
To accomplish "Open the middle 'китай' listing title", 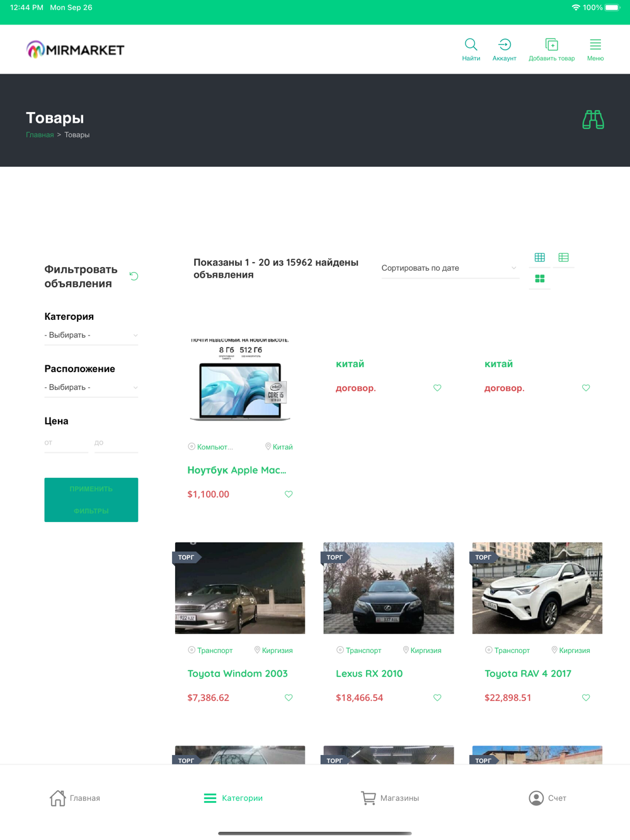I will pos(350,364).
